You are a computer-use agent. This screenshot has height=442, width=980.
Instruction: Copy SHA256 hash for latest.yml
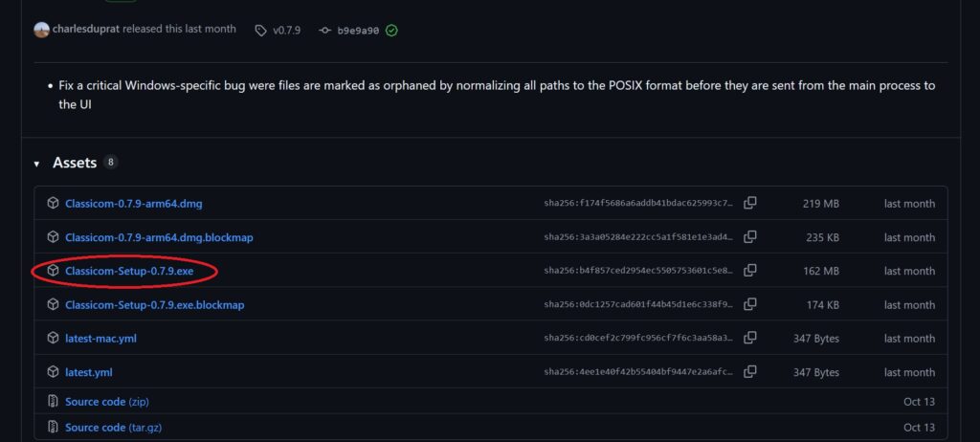(x=750, y=371)
